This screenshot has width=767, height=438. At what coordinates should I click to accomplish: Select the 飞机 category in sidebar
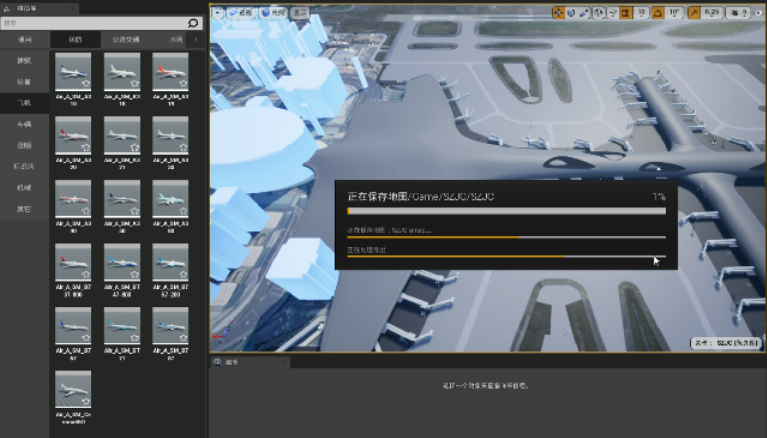(x=24, y=103)
